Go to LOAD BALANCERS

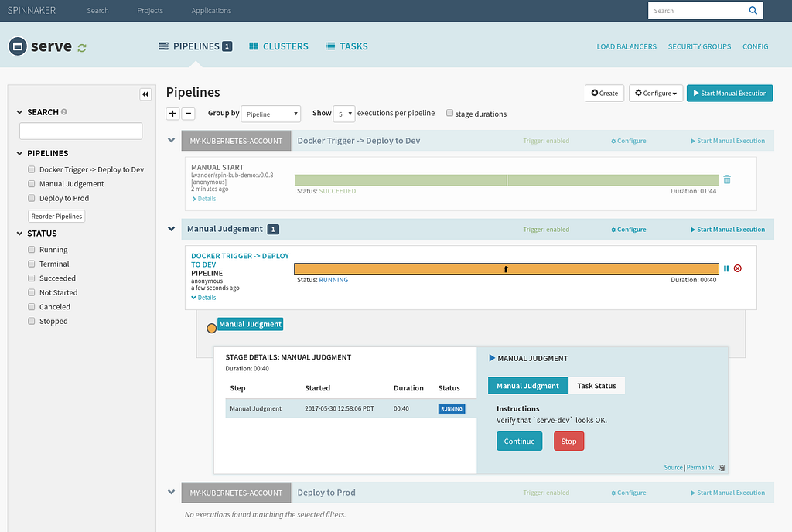[x=626, y=46]
